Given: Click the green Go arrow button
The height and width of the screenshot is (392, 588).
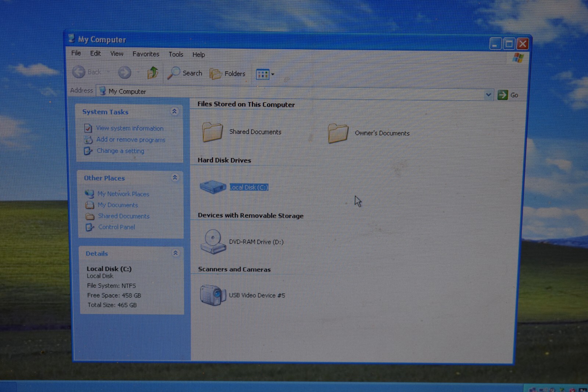Looking at the screenshot, I should pyautogui.click(x=502, y=95).
